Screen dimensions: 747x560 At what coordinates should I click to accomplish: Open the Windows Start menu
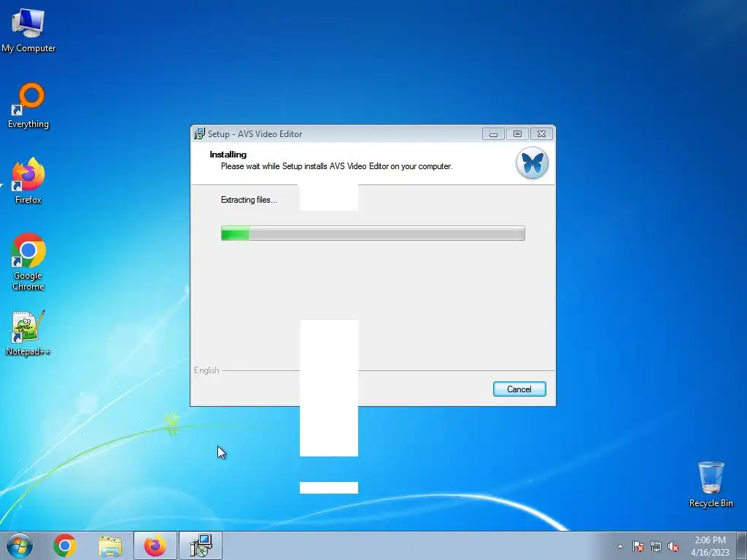(19, 545)
